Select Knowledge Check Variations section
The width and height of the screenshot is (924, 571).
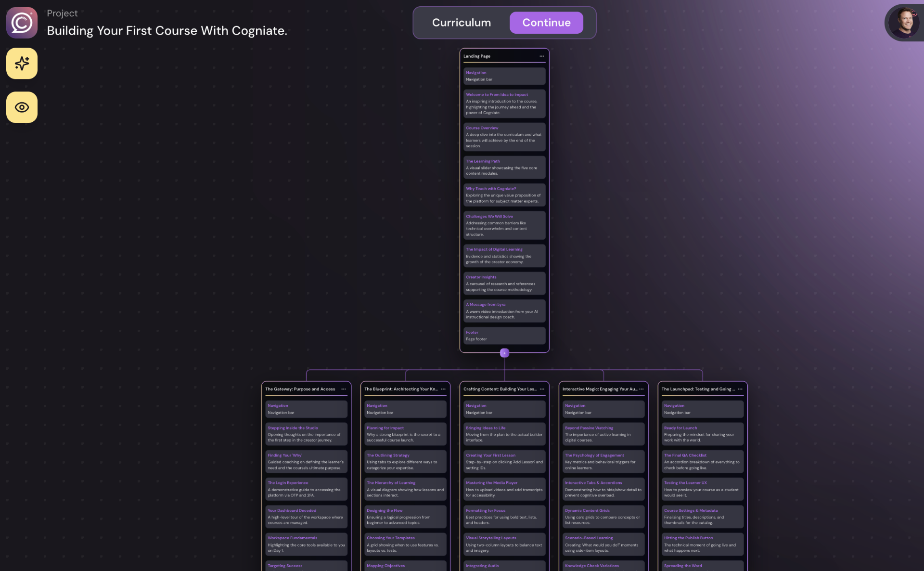(603, 566)
